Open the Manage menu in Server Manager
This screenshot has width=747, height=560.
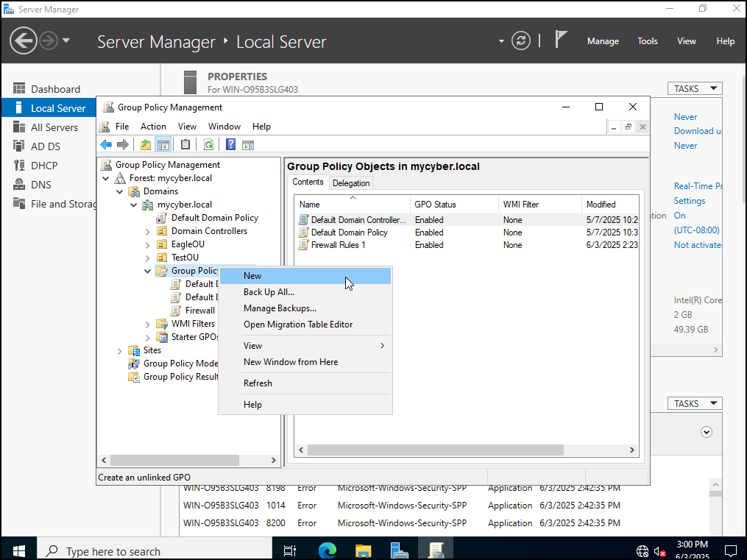603,41
